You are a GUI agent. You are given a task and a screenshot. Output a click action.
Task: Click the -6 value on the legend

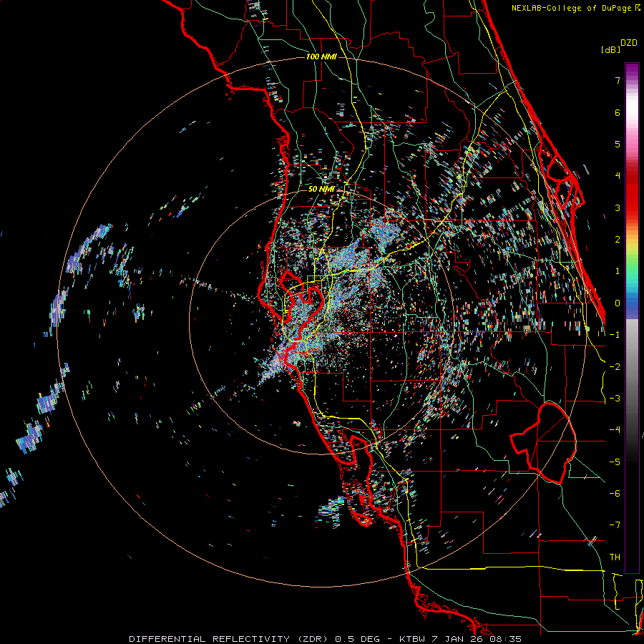[x=615, y=494]
